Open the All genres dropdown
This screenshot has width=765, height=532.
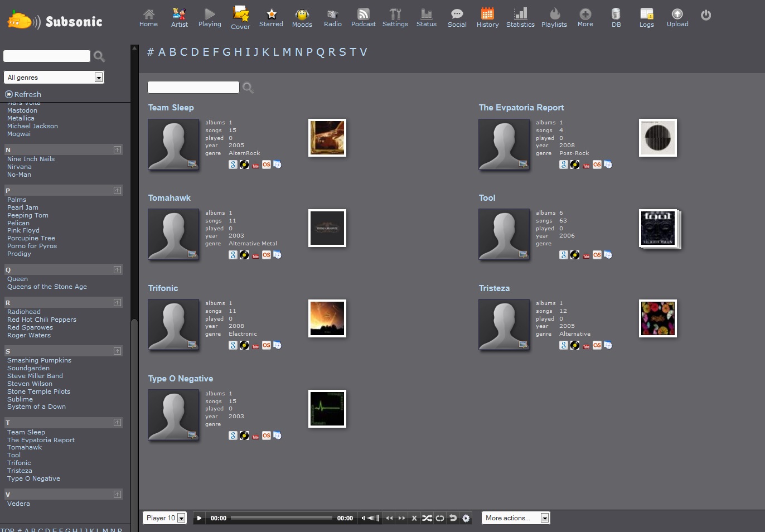coord(54,78)
